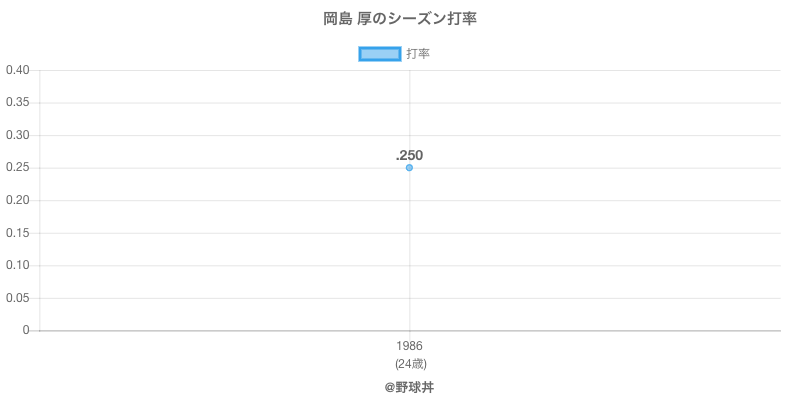Click the 0.15 y-axis label
The width and height of the screenshot is (800, 400).
pyautogui.click(x=17, y=233)
